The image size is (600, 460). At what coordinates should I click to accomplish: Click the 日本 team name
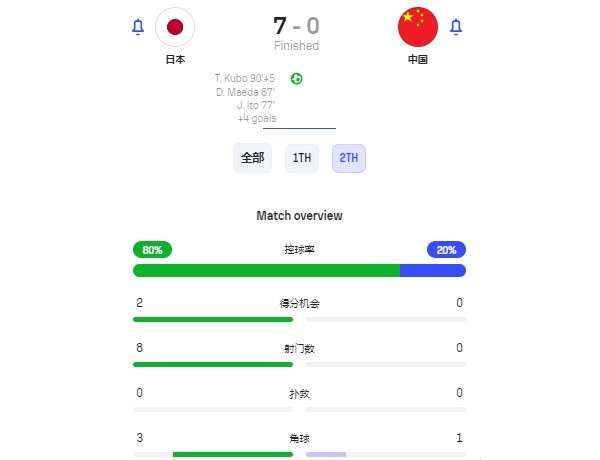pos(175,60)
